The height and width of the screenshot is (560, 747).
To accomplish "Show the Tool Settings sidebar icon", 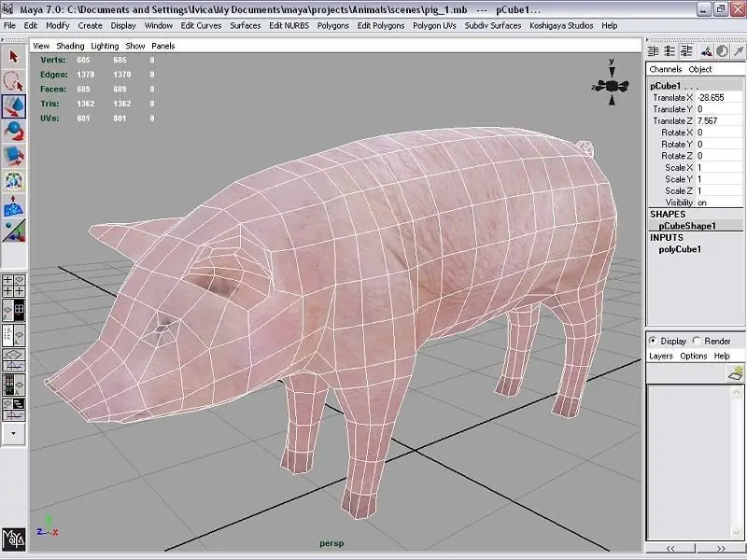I will click(669, 51).
